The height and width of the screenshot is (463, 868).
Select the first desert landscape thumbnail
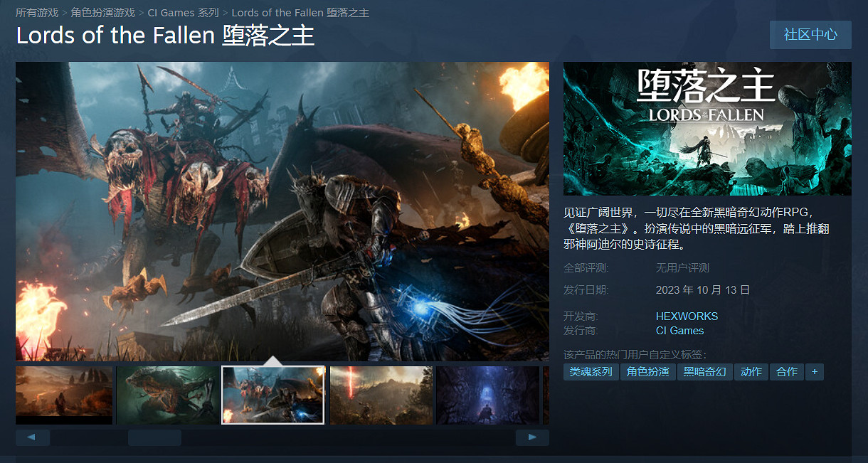(x=64, y=395)
